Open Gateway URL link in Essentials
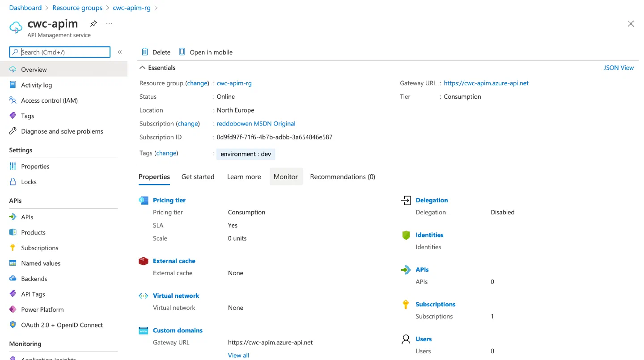This screenshot has height=360, width=644. (x=486, y=83)
